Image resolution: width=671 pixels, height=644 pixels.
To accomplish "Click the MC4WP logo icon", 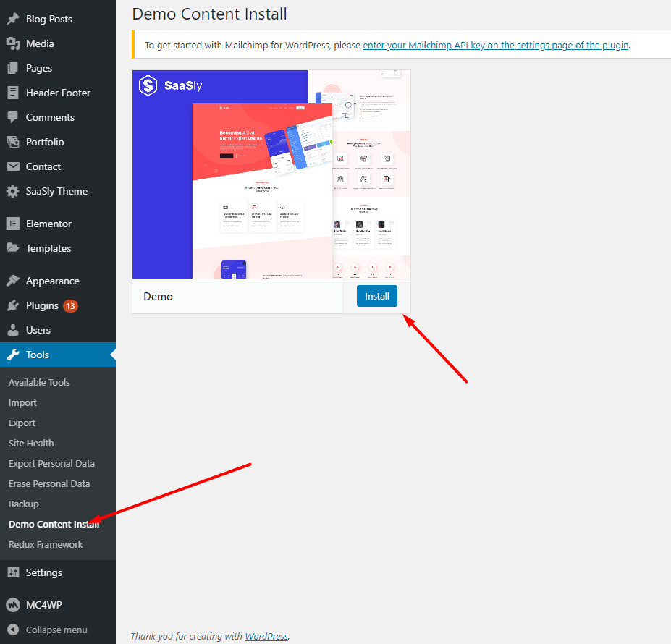I will pyautogui.click(x=13, y=605).
